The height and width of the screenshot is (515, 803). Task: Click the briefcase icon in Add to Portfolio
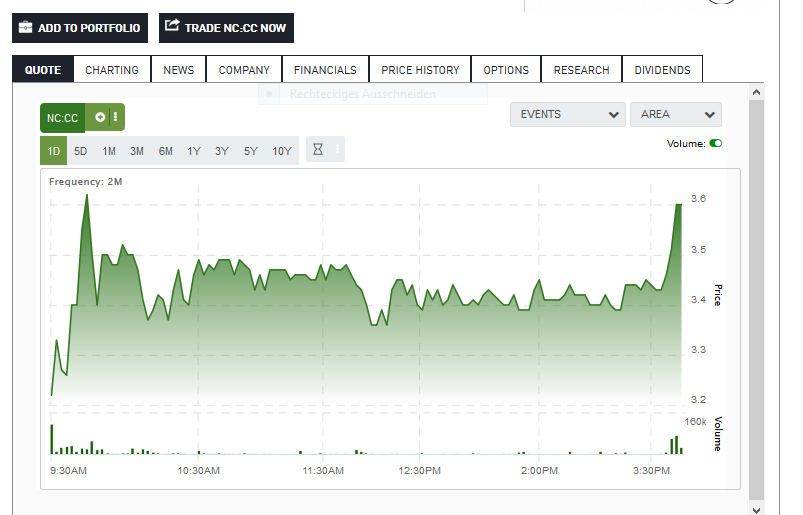point(25,27)
